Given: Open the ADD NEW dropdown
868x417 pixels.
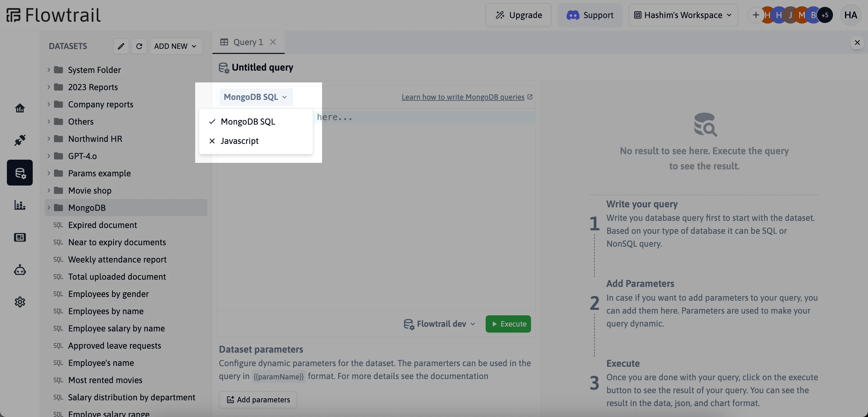Looking at the screenshot, I should 176,46.
